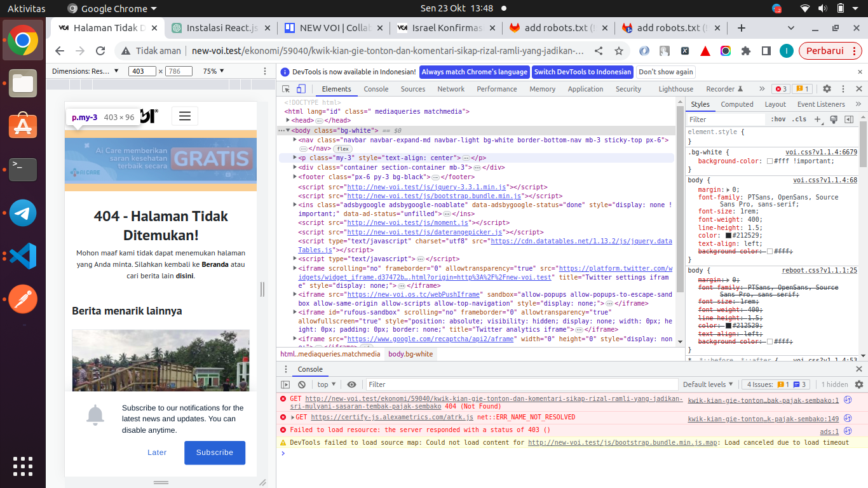Toggle .cls element classes panel
Image resolution: width=868 pixels, height=488 pixels.
799,119
